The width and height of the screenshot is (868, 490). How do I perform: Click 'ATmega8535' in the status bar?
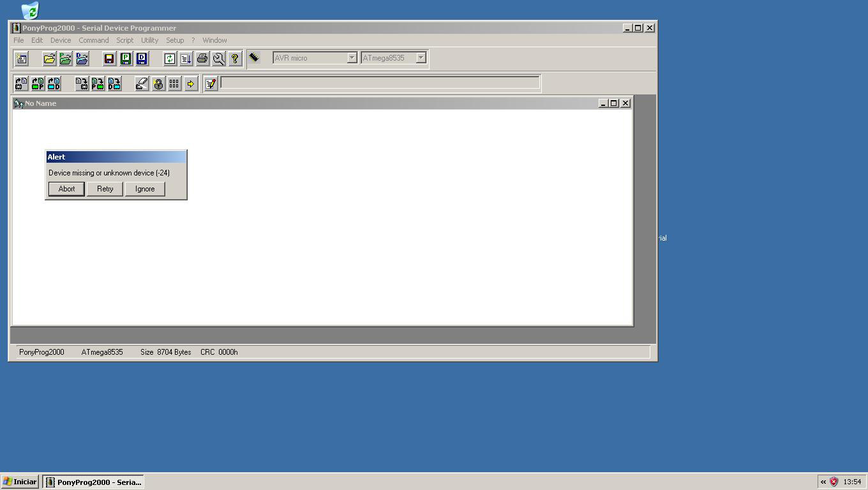tap(102, 352)
